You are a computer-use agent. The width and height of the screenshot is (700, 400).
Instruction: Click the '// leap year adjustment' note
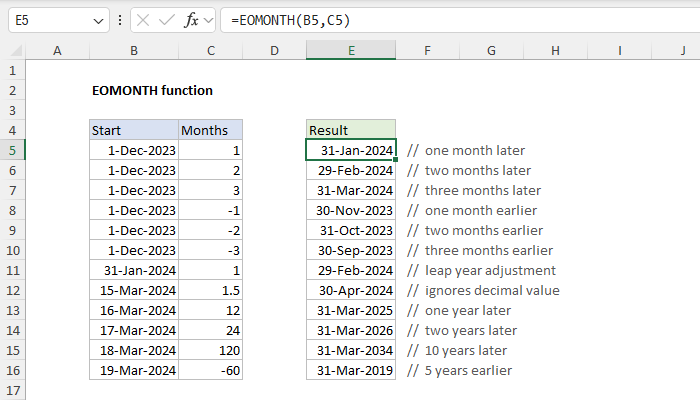[481, 271]
